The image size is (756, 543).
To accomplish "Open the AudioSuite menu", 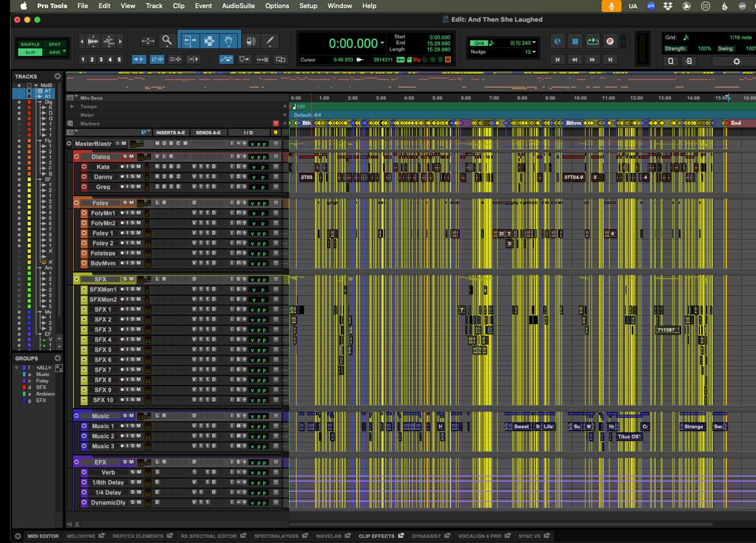I will [238, 6].
